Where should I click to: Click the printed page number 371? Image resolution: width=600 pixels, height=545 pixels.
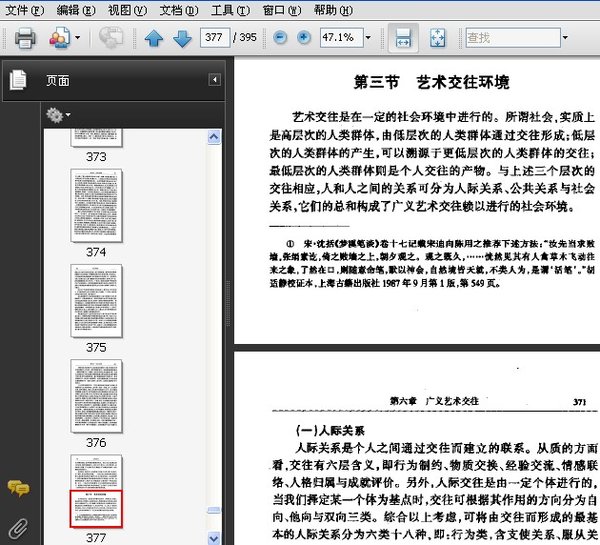pyautogui.click(x=579, y=402)
